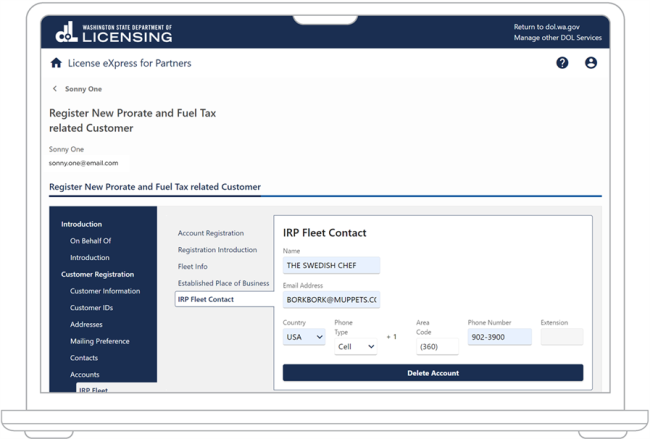Click the Name field with THE SWEDISH CHEF
Screen dimensions: 650x439
click(x=331, y=266)
